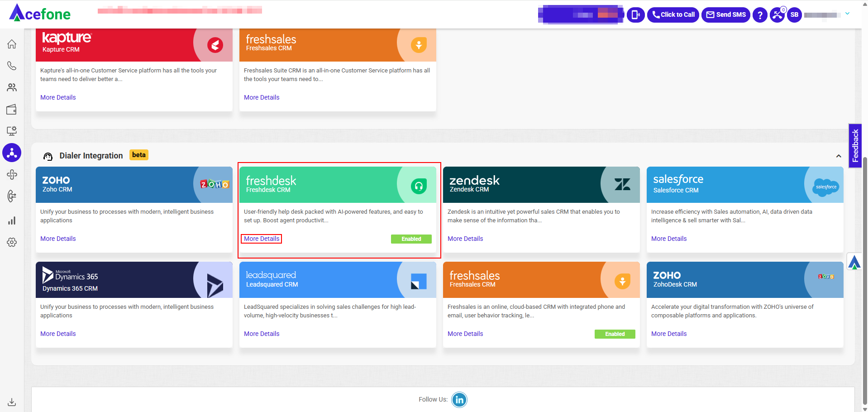Open More Details for Salesforce CRM
The height and width of the screenshot is (412, 868).
(669, 239)
